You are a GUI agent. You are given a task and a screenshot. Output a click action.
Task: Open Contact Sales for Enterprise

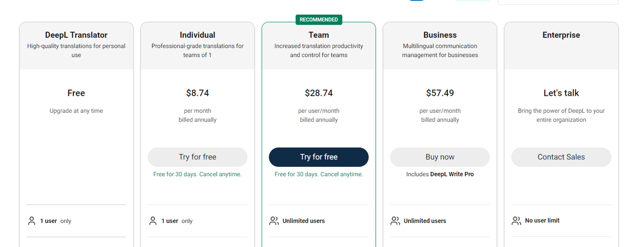point(561,157)
